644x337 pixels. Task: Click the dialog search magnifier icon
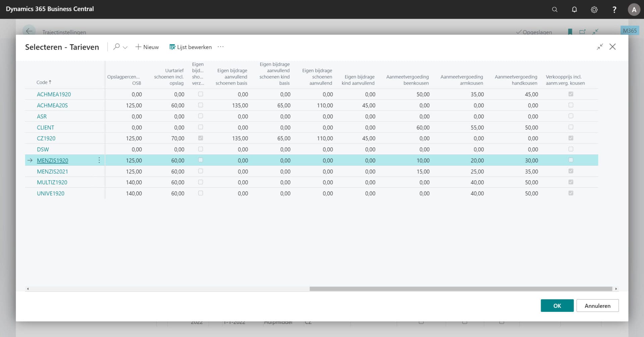click(116, 47)
